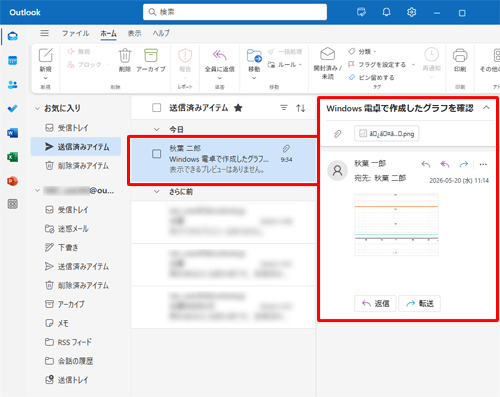Switch to the ホーム tab
The height and width of the screenshot is (397, 500).
(108, 33)
